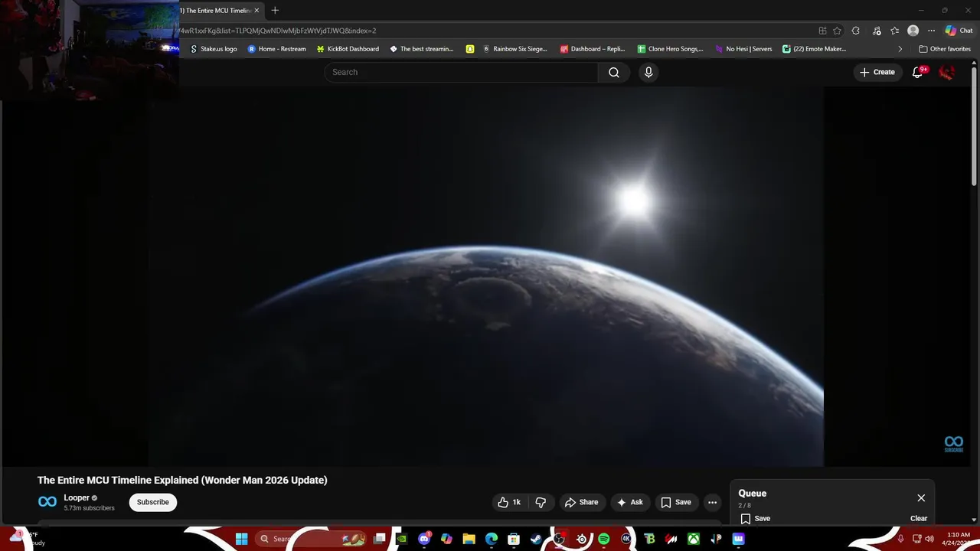Dislike the video with thumbs down
This screenshot has height=551, width=980.
[x=541, y=502]
